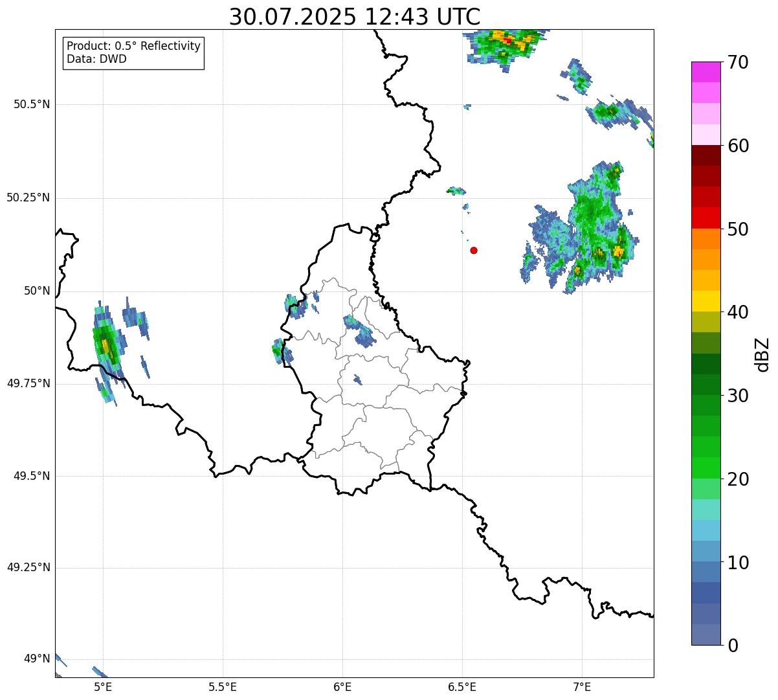Click the red station marker dot
778x700 pixels.
(474, 250)
